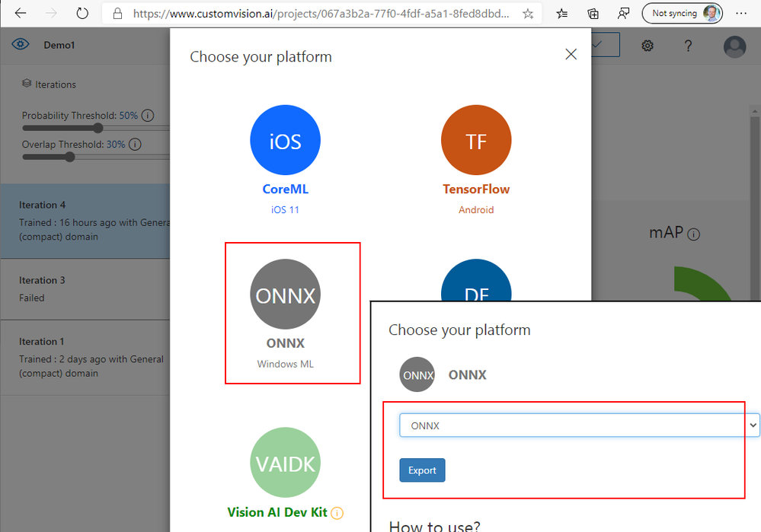Show Probability Threshold info tooltip icon
Viewport: 761px width, 532px height.
148,116
